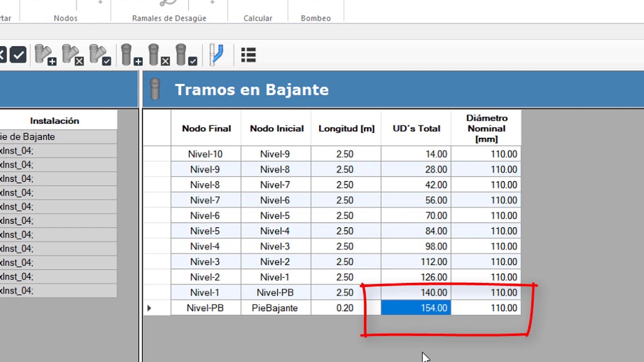Select the 70.00 UD's Total cell
The height and width of the screenshot is (362, 644).
click(416, 216)
